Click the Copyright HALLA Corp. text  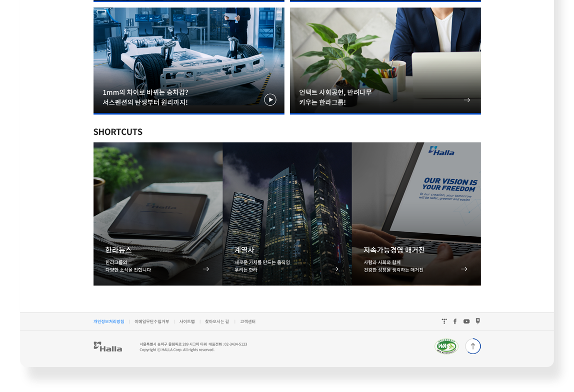tap(177, 350)
